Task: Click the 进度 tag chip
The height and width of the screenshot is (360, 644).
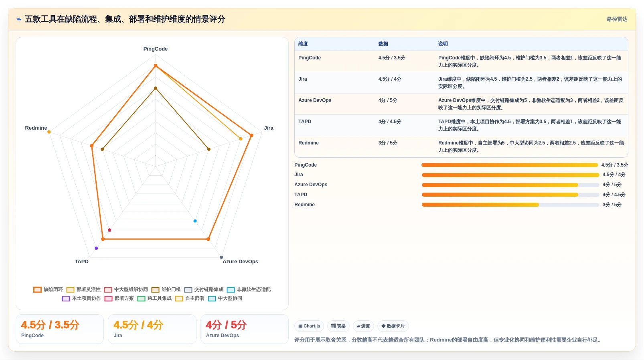Action: (x=363, y=326)
